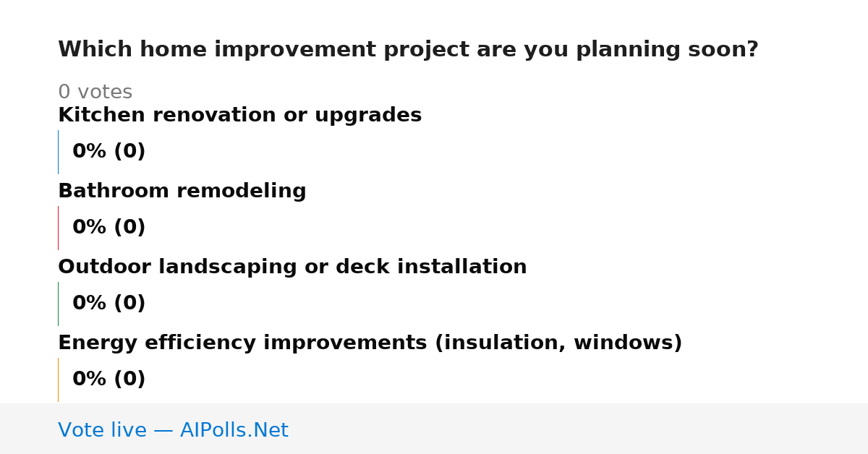
Task: Click the green result bar under Outdoor landscaping
Action: tap(58, 304)
